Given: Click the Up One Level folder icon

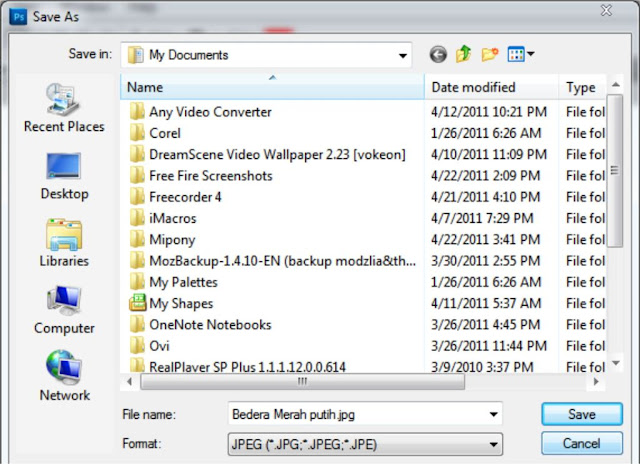Looking at the screenshot, I should 464,54.
